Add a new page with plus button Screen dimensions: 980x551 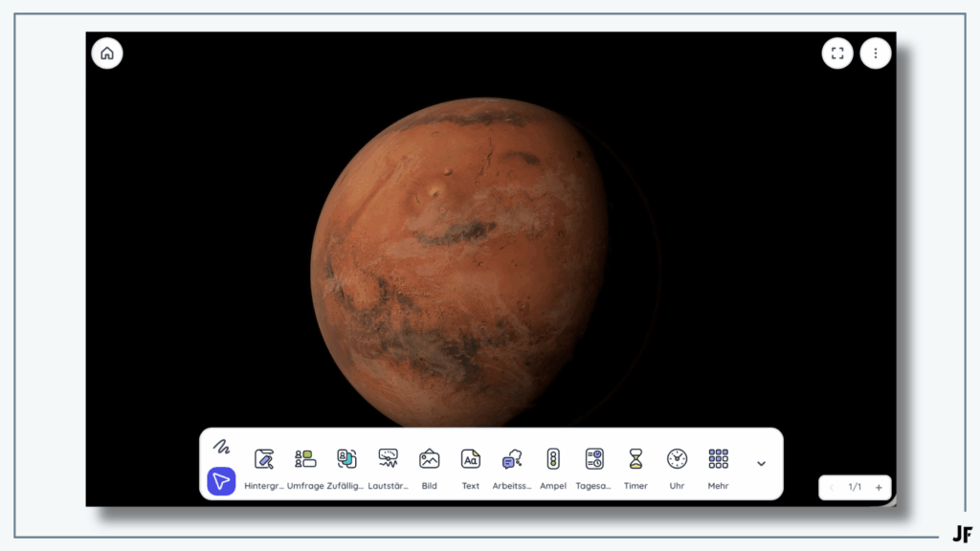pyautogui.click(x=879, y=487)
